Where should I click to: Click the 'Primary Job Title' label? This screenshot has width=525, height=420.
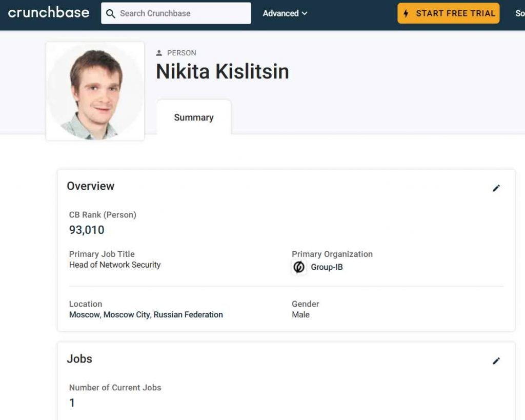point(102,254)
